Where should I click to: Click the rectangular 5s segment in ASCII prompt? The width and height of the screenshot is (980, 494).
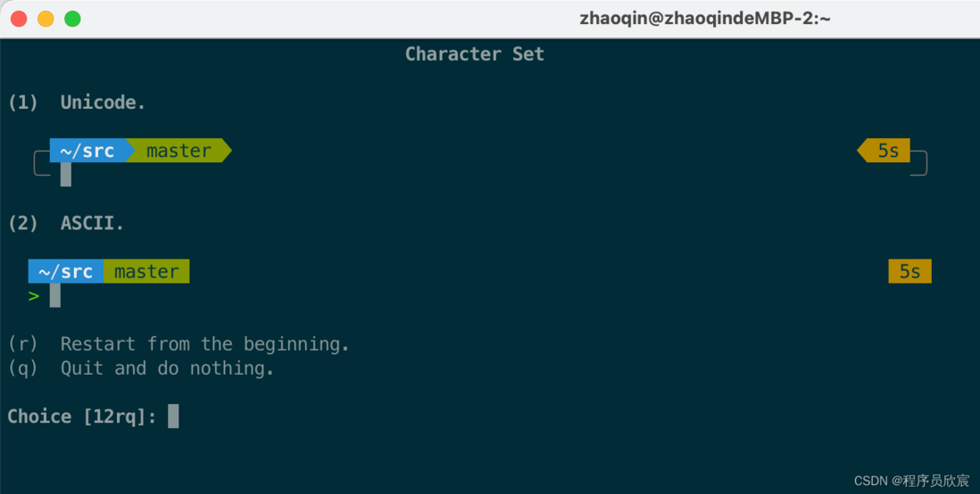(x=910, y=272)
